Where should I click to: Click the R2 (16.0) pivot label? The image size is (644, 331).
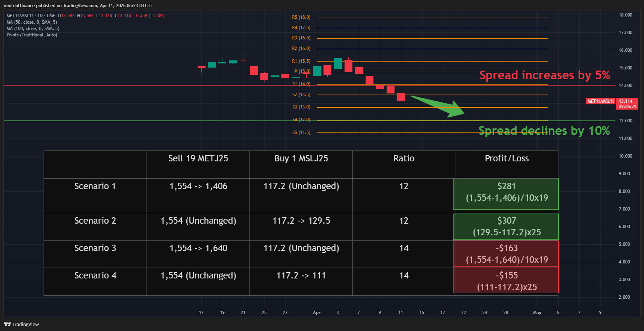(301, 48)
